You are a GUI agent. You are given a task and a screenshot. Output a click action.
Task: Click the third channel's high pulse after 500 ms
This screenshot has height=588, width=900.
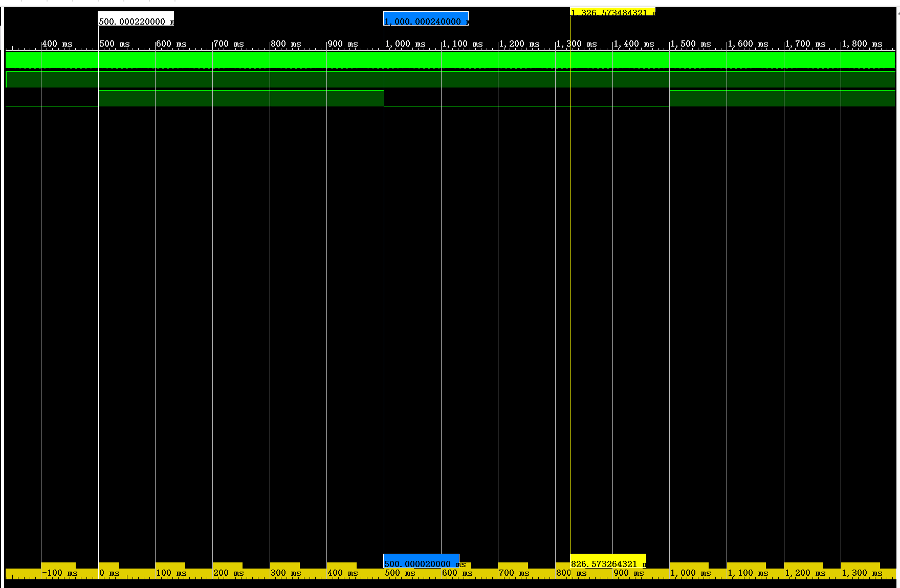pos(241,98)
